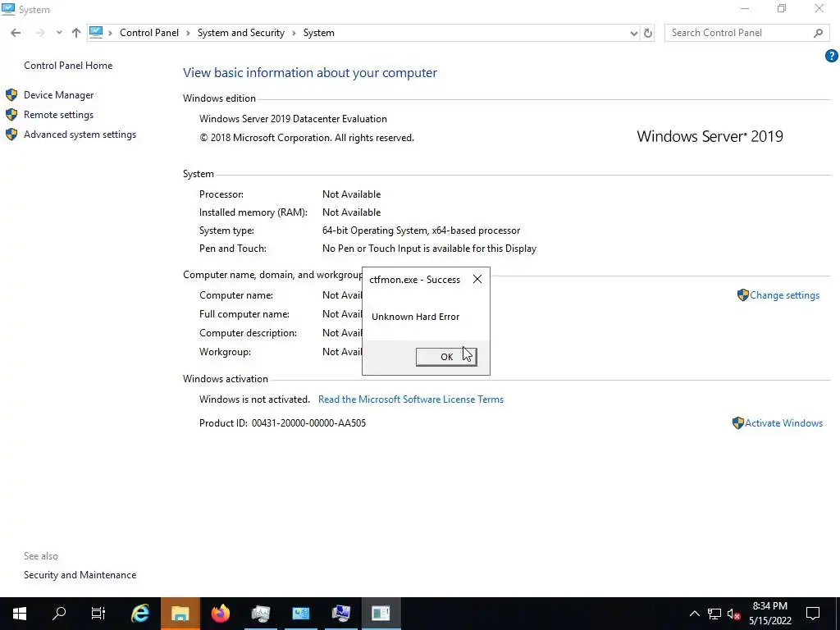Open Device Manager from the sidebar
The height and width of the screenshot is (630, 840).
pos(58,95)
